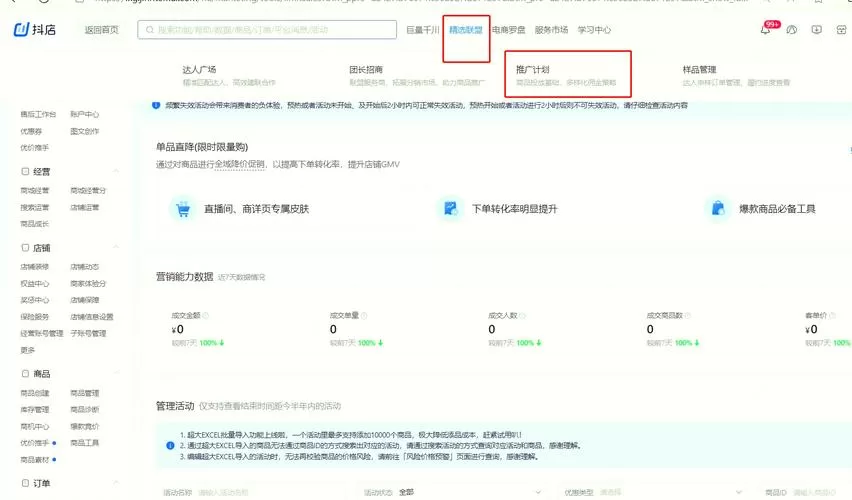Click the magnifier icon in search box

149,30
